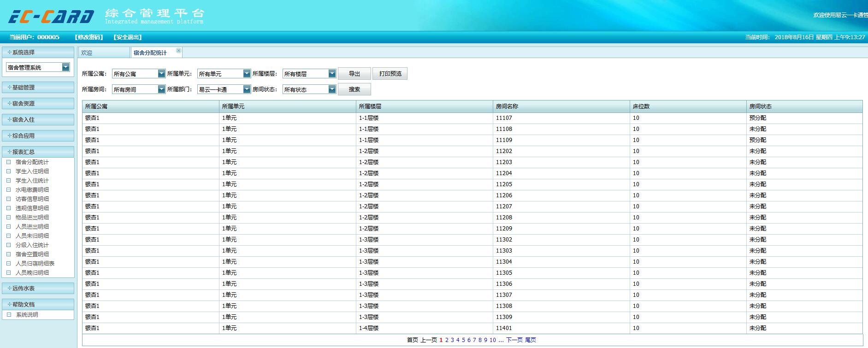This screenshot has width=868, height=348.
Task: Open 水电缴费明细 report
Action: coord(32,190)
